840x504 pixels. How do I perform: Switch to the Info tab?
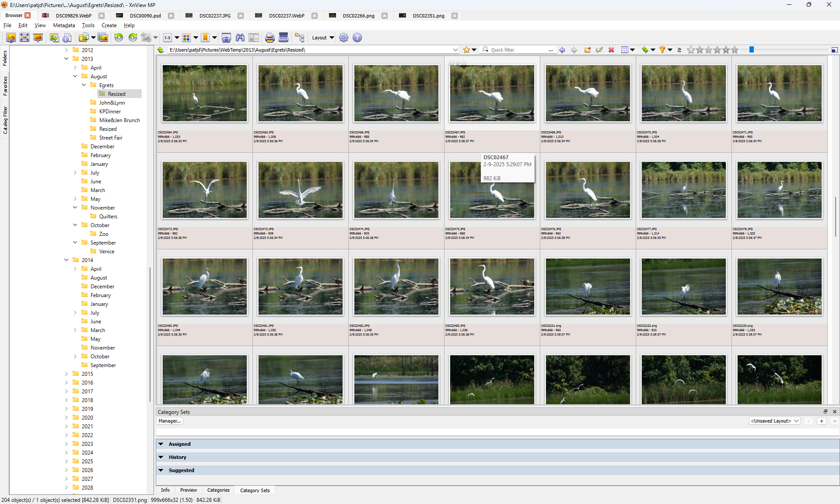[x=165, y=490]
